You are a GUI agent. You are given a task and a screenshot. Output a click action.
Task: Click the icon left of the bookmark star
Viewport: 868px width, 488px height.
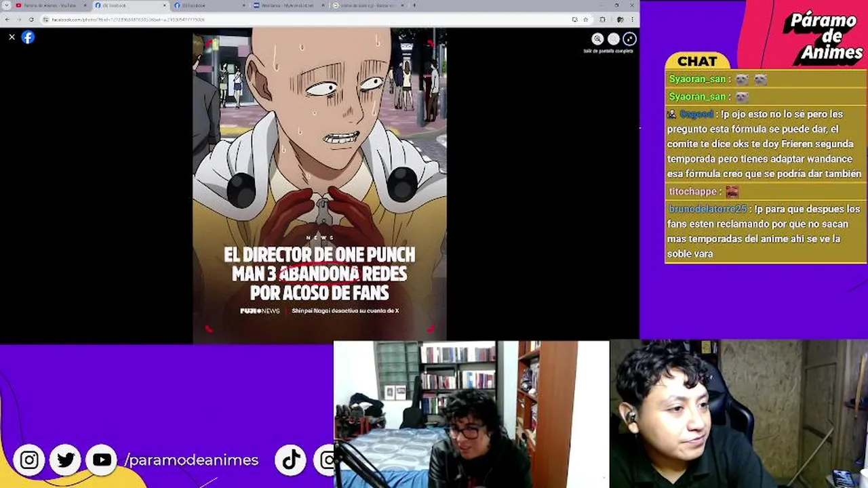coord(575,20)
